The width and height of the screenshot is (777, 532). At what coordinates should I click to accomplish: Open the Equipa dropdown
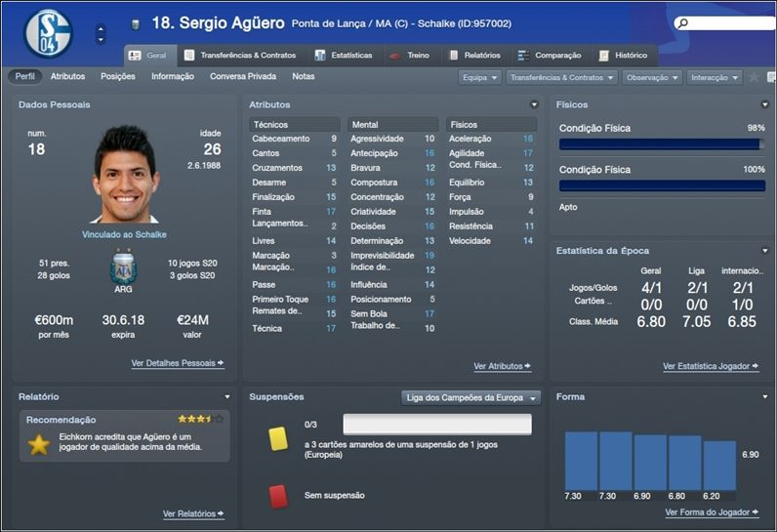point(479,78)
